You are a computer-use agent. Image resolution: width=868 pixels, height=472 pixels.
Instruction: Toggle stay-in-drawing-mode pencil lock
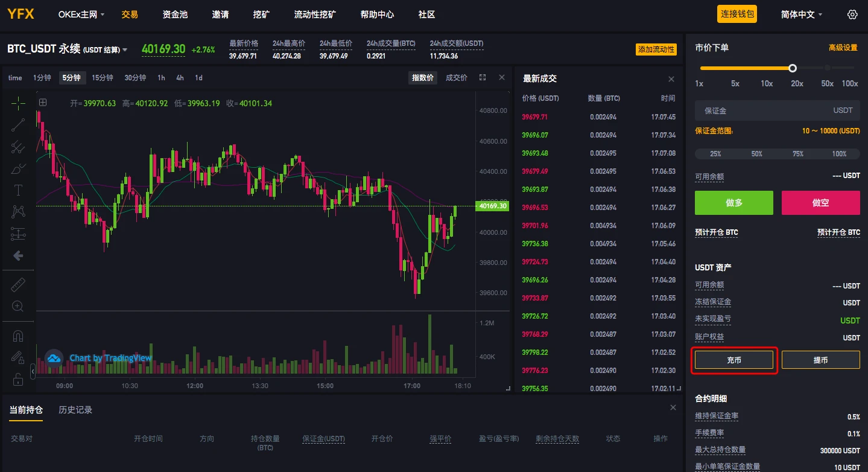pyautogui.click(x=18, y=357)
